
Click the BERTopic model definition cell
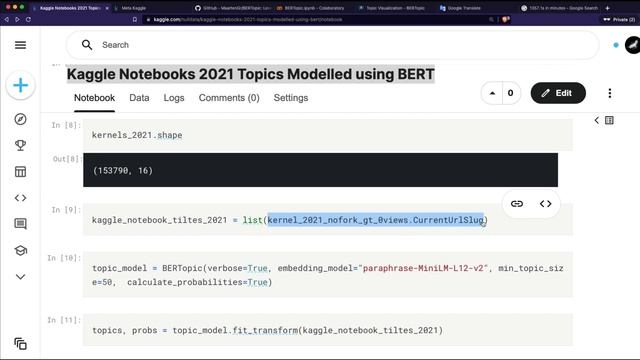(x=328, y=275)
